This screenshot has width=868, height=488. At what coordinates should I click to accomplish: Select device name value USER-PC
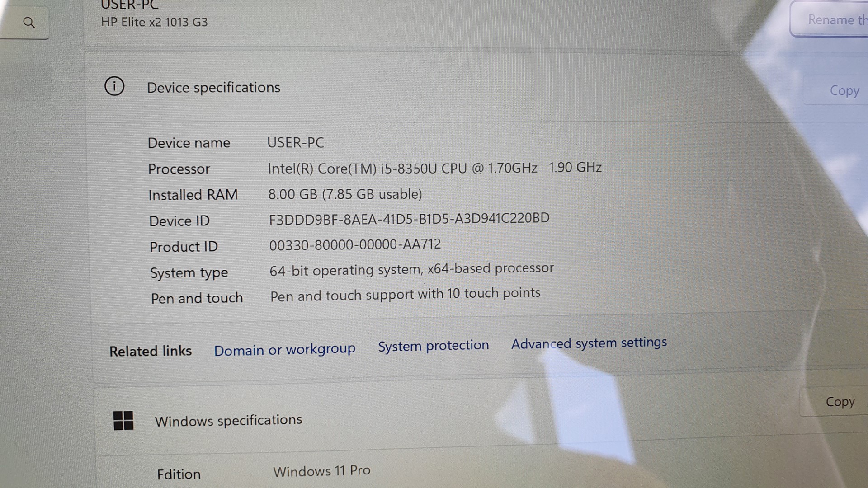pos(296,143)
